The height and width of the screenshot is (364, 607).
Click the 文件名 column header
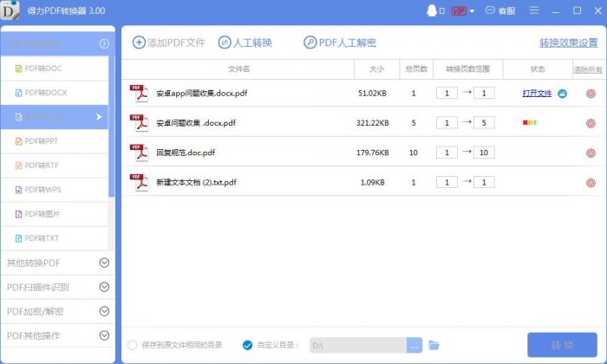(238, 69)
